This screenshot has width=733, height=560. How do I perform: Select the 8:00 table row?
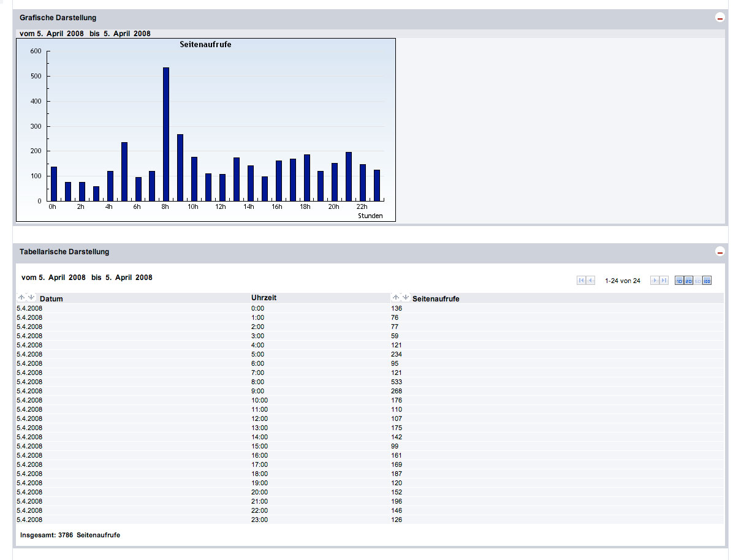(x=257, y=382)
